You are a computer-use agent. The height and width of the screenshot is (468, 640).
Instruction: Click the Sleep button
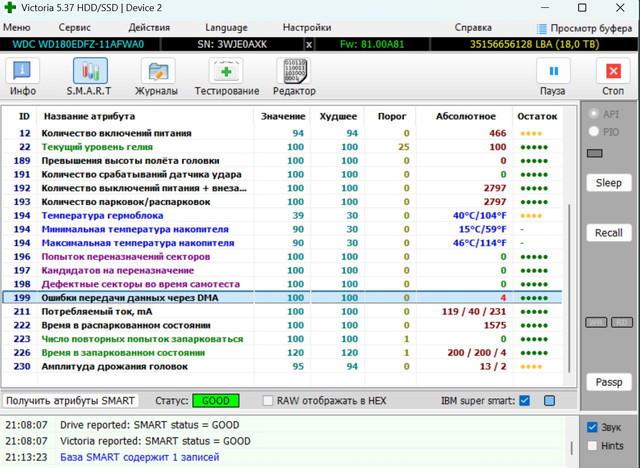pyautogui.click(x=609, y=183)
